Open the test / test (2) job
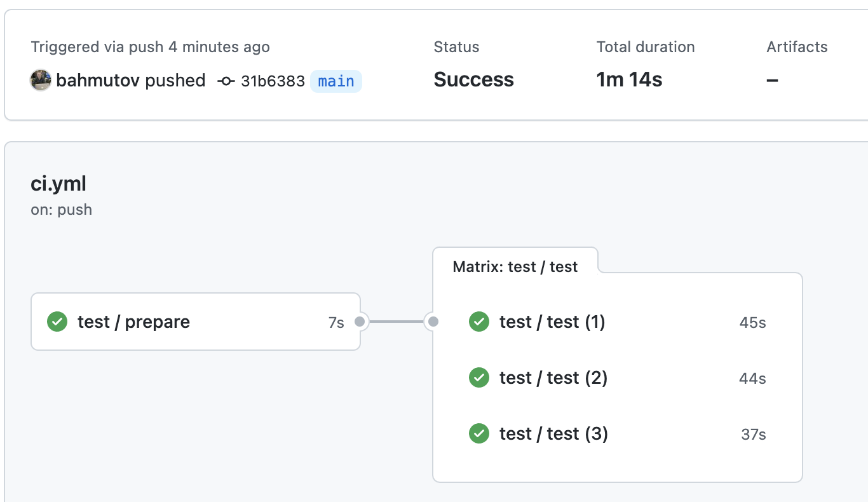This screenshot has height=502, width=868. [553, 378]
